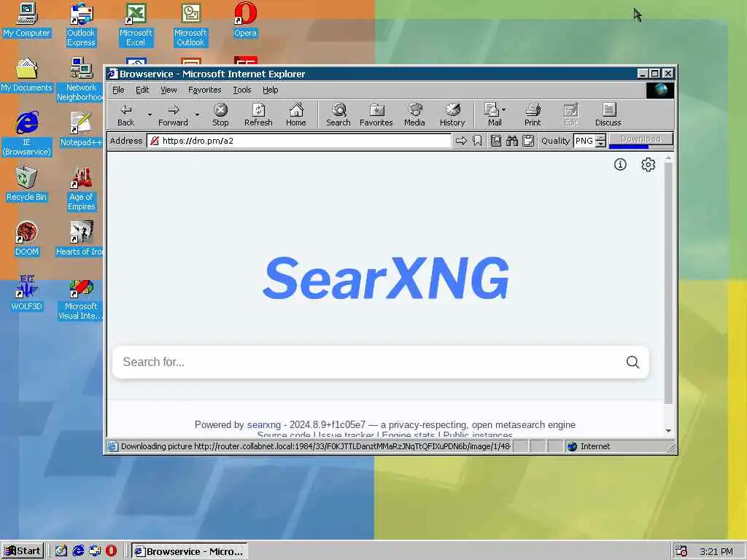Click the Discuss toolbar button
747x560 pixels.
coord(608,115)
